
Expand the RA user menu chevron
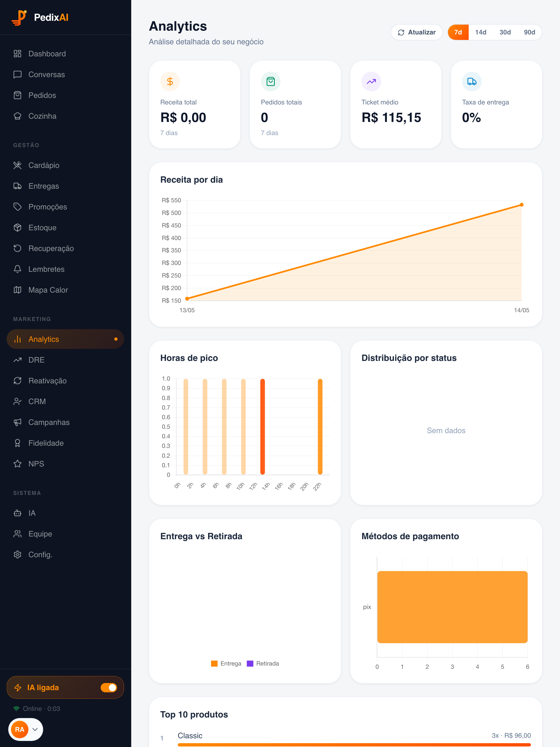pyautogui.click(x=35, y=730)
